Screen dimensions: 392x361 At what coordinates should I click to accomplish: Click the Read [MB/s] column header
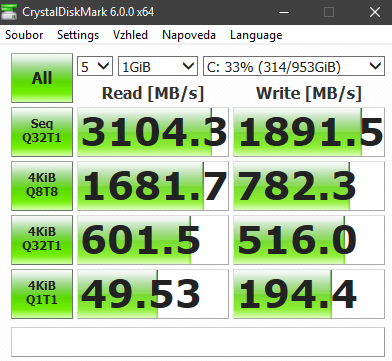[x=153, y=94]
